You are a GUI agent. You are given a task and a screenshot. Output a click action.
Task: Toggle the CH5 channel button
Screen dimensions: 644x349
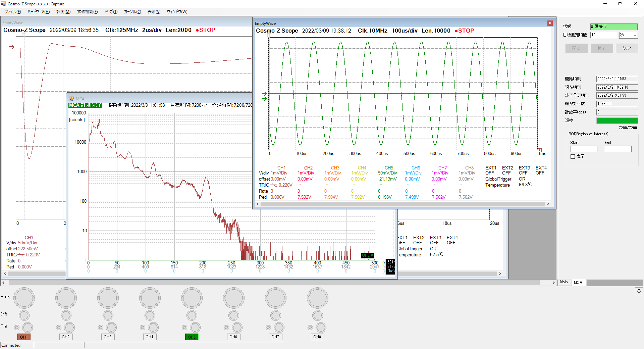tap(192, 337)
